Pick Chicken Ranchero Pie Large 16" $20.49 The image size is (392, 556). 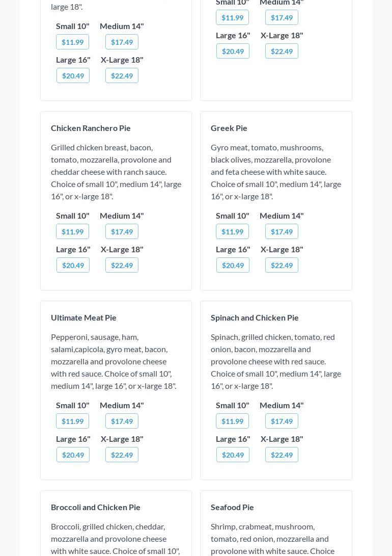(73, 265)
